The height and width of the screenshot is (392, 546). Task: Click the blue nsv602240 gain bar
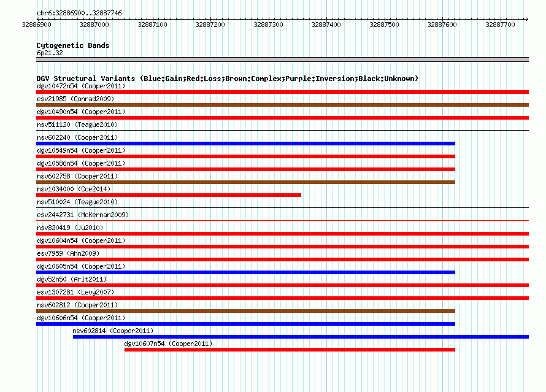pyautogui.click(x=245, y=144)
